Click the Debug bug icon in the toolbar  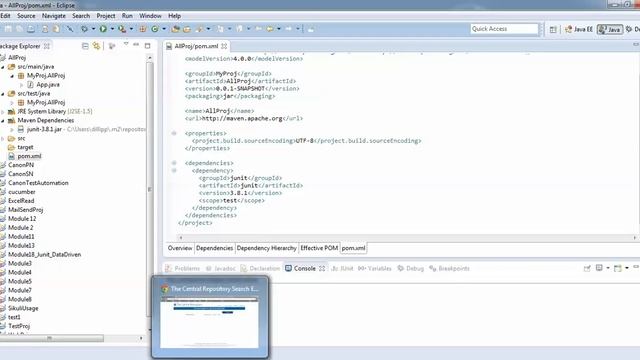pos(84,29)
